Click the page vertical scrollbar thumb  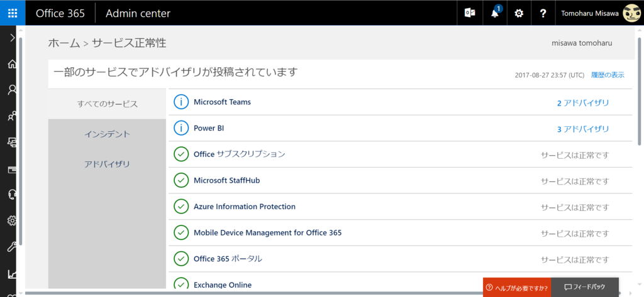point(639,91)
